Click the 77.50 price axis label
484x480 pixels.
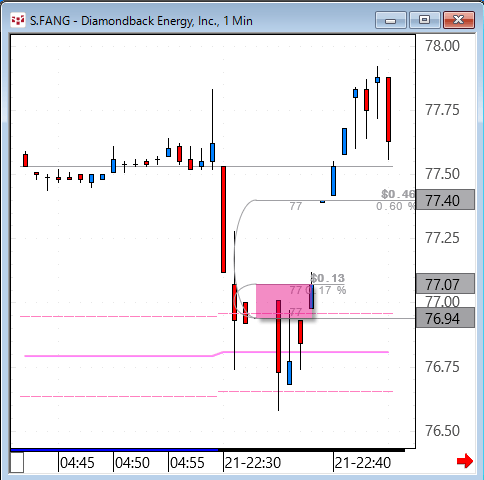click(x=442, y=174)
